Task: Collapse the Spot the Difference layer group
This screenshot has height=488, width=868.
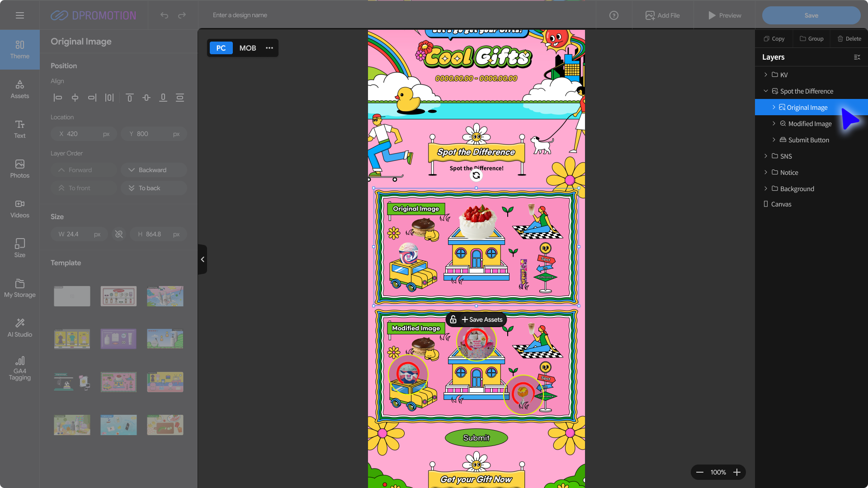Action: point(765,91)
